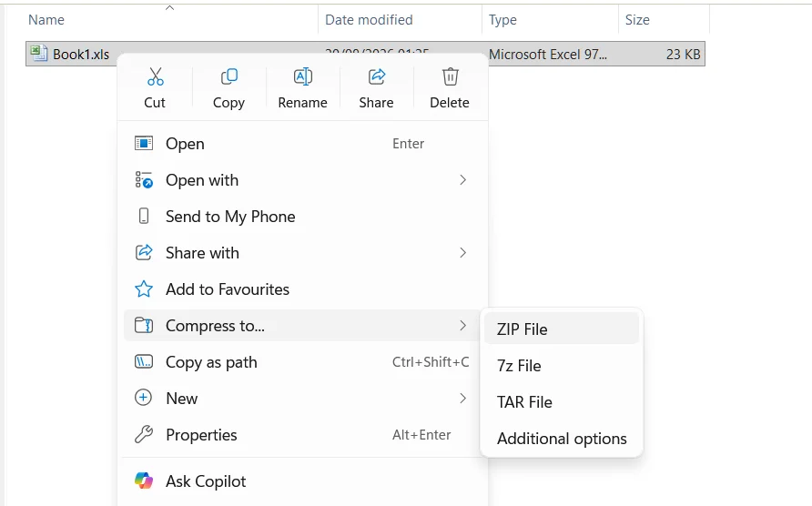Image resolution: width=812 pixels, height=506 pixels.
Task: Choose Copy as path
Action: (302, 362)
